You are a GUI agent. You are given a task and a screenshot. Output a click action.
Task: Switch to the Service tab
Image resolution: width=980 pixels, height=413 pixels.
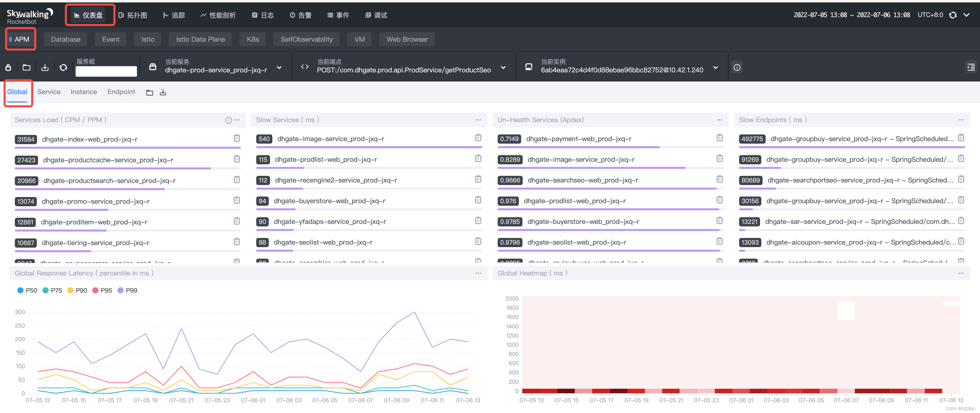coord(49,92)
